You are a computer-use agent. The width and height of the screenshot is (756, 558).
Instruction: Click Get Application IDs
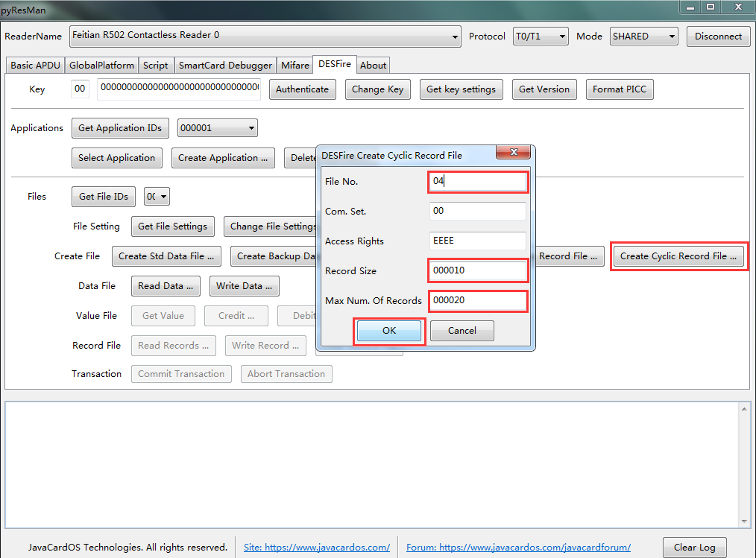click(120, 128)
